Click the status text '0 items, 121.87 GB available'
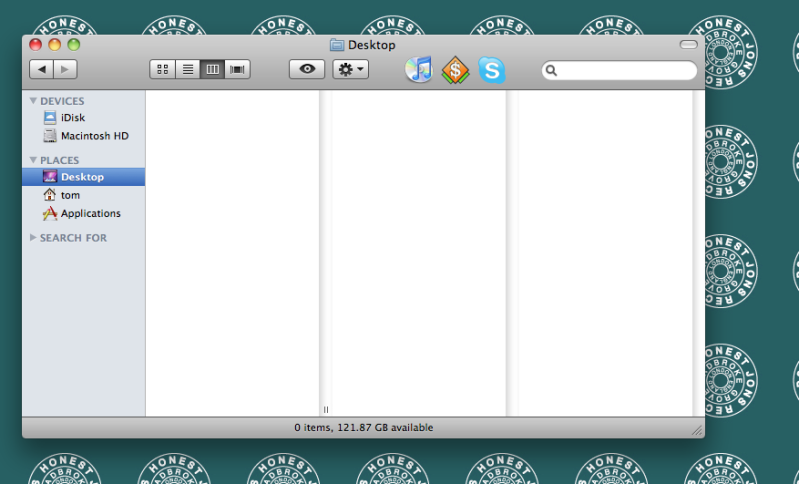 (363, 427)
